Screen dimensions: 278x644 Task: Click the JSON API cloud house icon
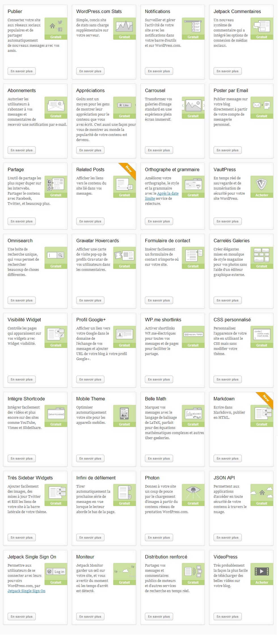262,492
